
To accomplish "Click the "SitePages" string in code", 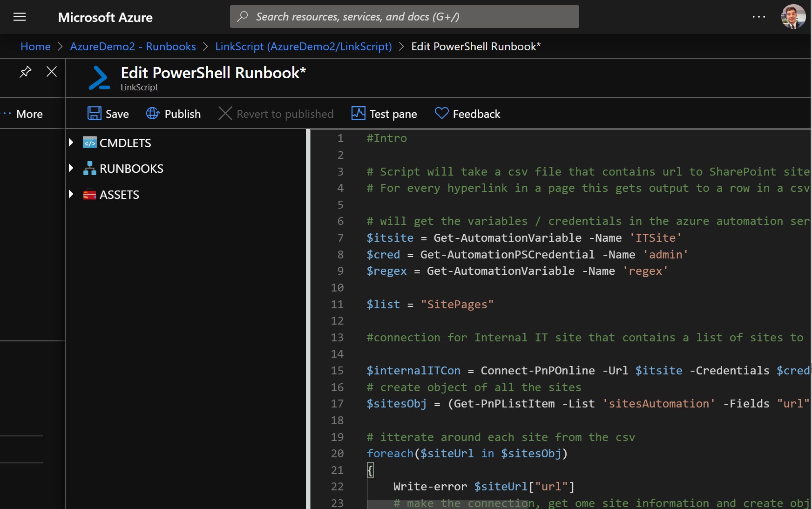I will (x=457, y=305).
